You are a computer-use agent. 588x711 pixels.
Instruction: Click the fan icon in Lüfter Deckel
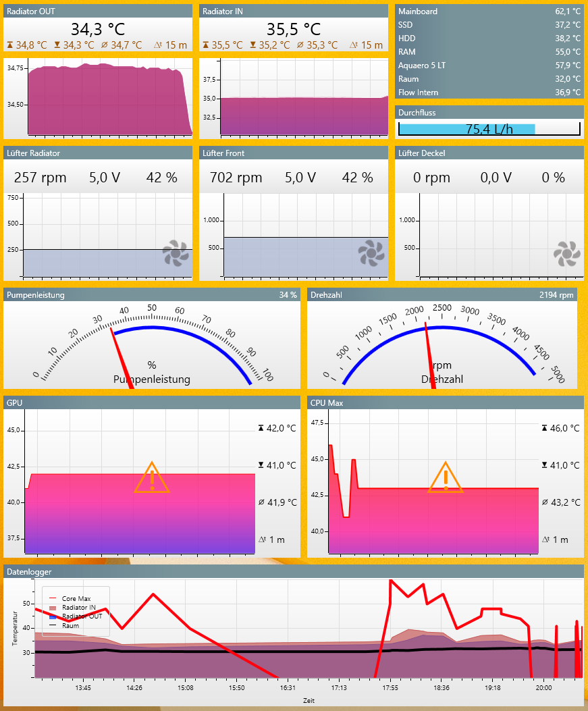coord(566,254)
